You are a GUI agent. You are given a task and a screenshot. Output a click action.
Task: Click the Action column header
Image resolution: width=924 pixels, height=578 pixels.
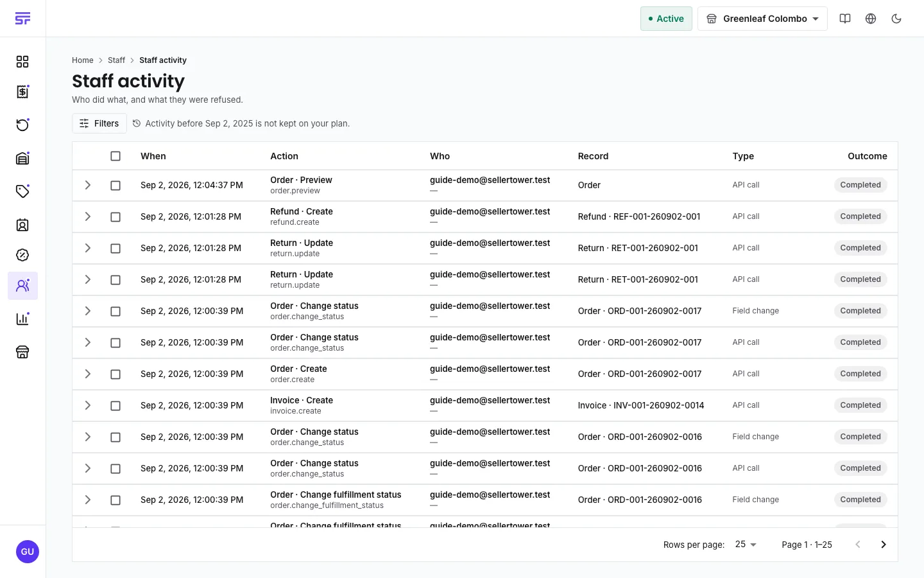(x=284, y=156)
